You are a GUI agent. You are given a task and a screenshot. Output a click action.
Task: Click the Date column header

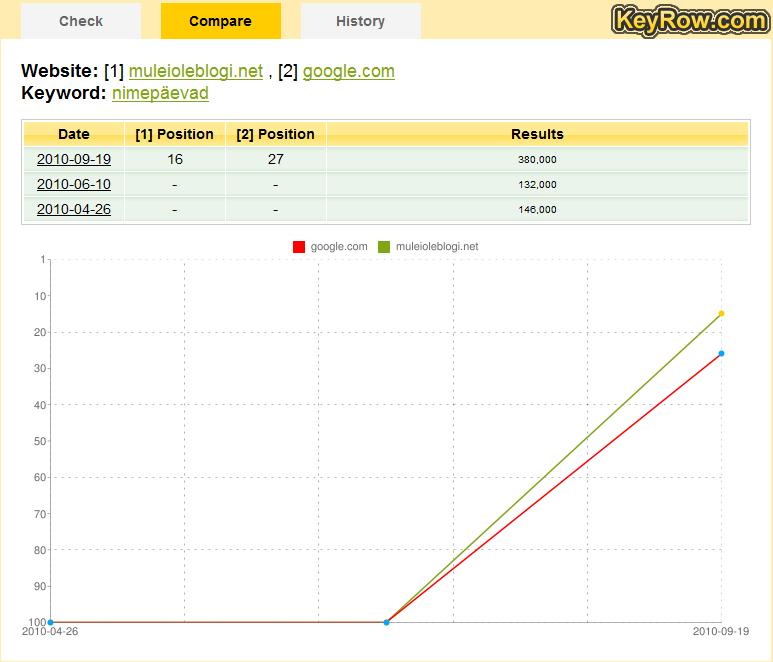click(74, 134)
